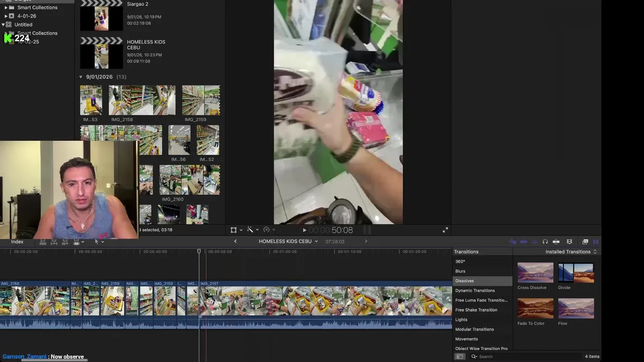Click the Overwrite clip edit icon
This screenshot has width=644, height=362.
coord(76,242)
